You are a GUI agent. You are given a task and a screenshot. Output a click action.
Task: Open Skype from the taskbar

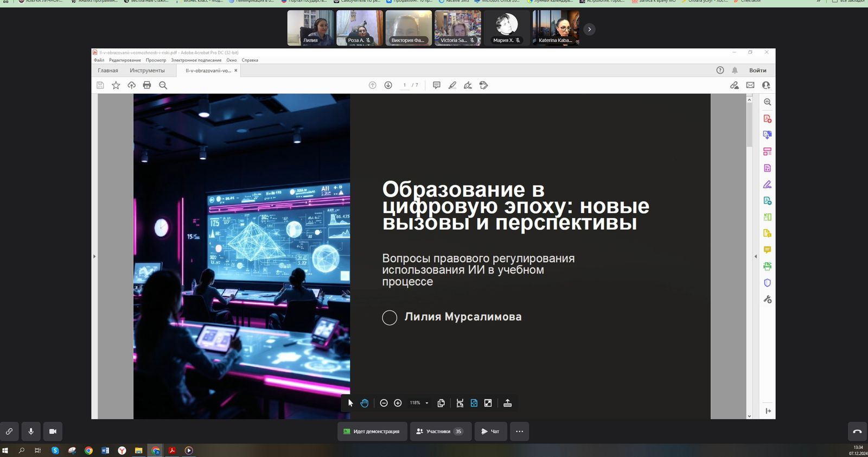click(x=55, y=450)
